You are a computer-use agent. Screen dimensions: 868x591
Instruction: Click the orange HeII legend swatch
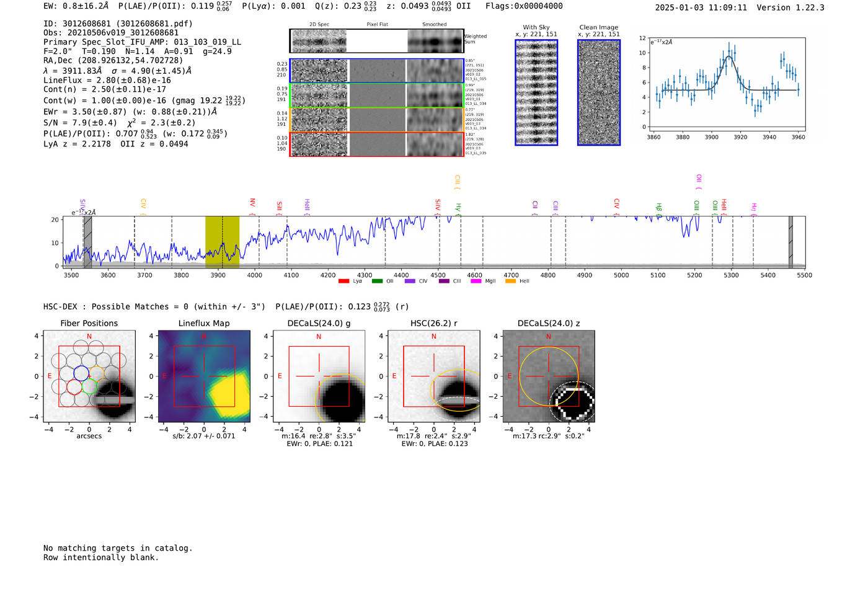pyautogui.click(x=510, y=282)
